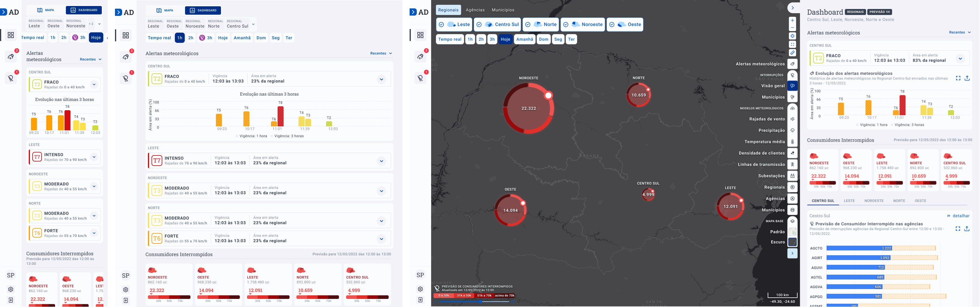Zoom in on the map with plus button
Screen dimensions: 980x307
pyautogui.click(x=793, y=21)
